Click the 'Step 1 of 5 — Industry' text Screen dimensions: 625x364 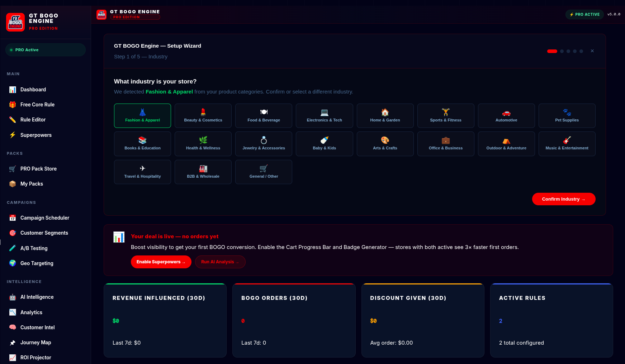pyautogui.click(x=141, y=57)
